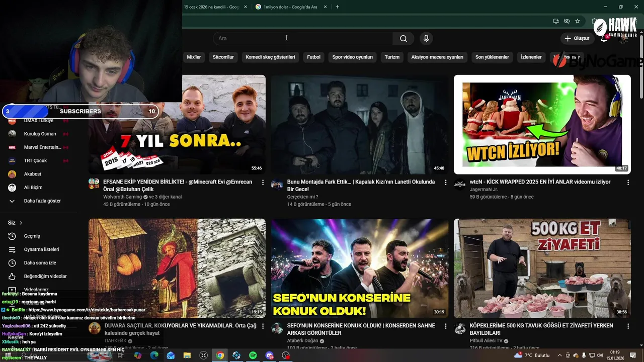Open DMAX Türkiye subscription channel
Image resolution: width=644 pixels, height=362 pixels.
point(39,121)
